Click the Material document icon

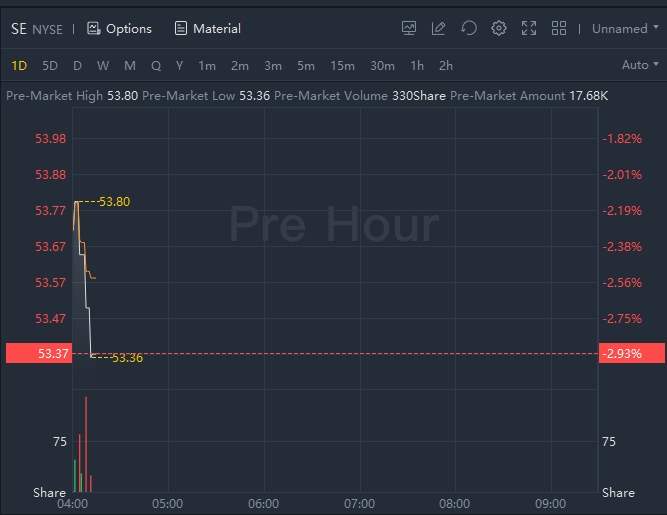click(181, 28)
